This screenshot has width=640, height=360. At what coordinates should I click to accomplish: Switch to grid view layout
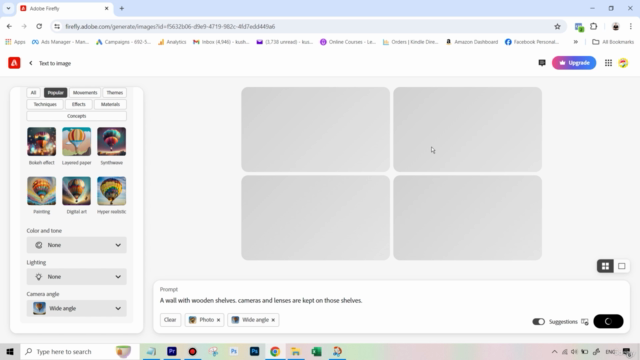pyautogui.click(x=605, y=266)
